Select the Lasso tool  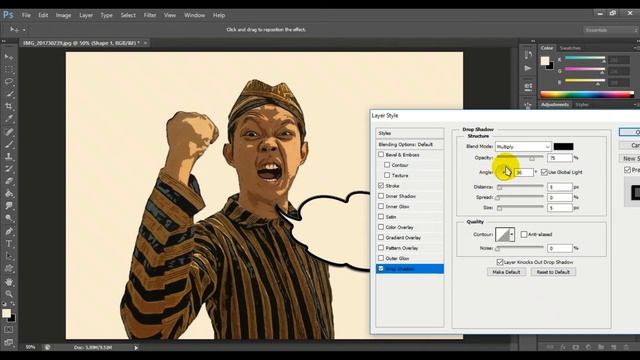(9, 82)
